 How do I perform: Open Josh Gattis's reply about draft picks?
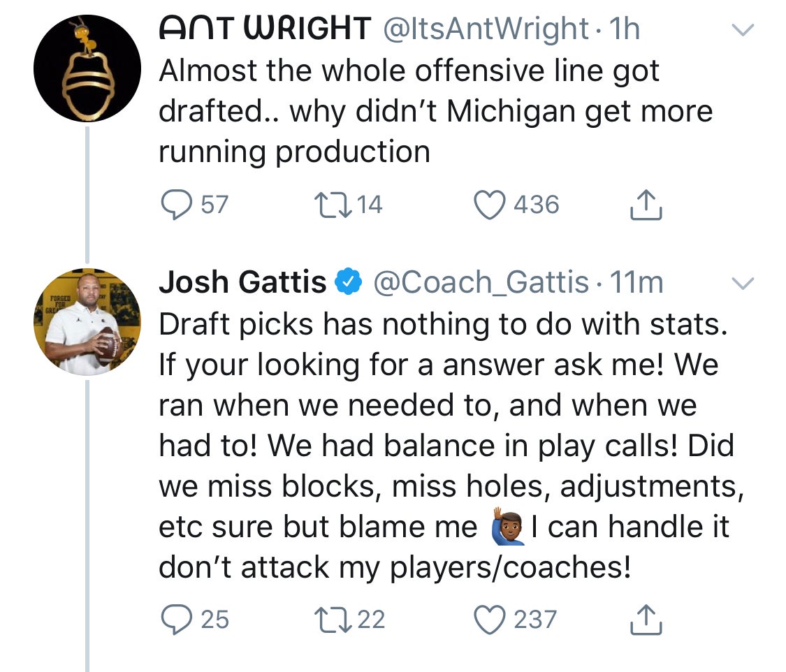451,446
